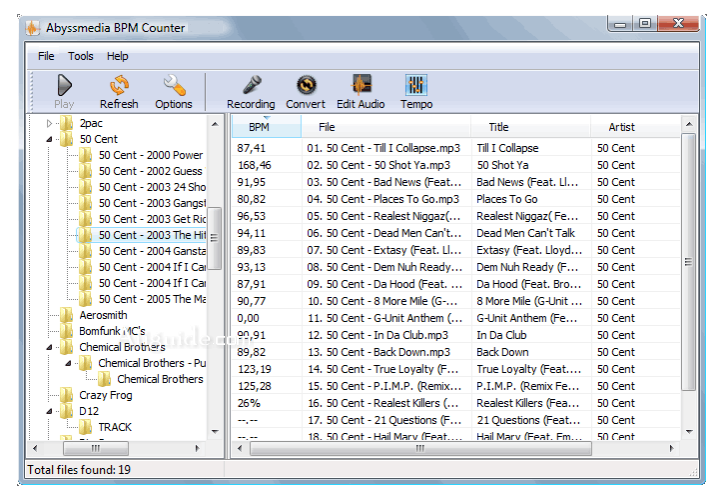Open Options wrench icon
724x501 pixels.
click(174, 86)
